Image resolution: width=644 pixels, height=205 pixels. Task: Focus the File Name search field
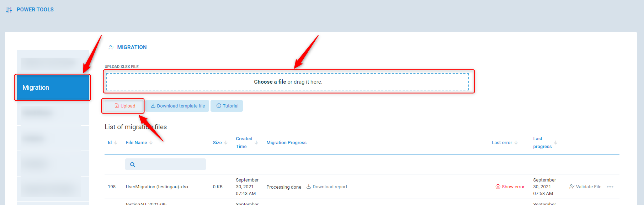170,164
